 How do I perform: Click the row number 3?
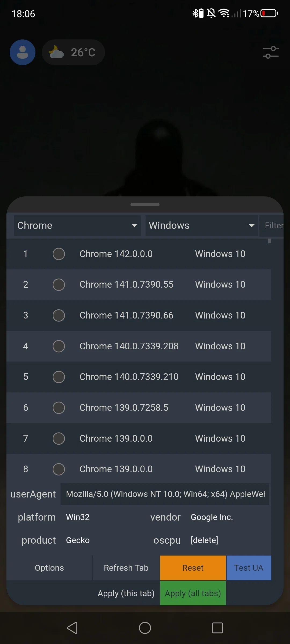(x=26, y=315)
